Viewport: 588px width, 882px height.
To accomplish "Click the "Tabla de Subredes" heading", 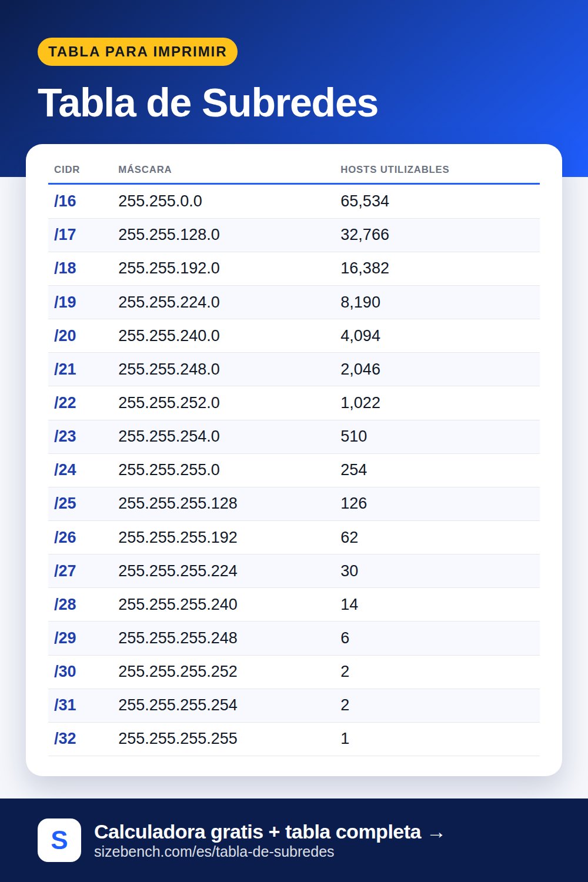I will pyautogui.click(x=208, y=103).
